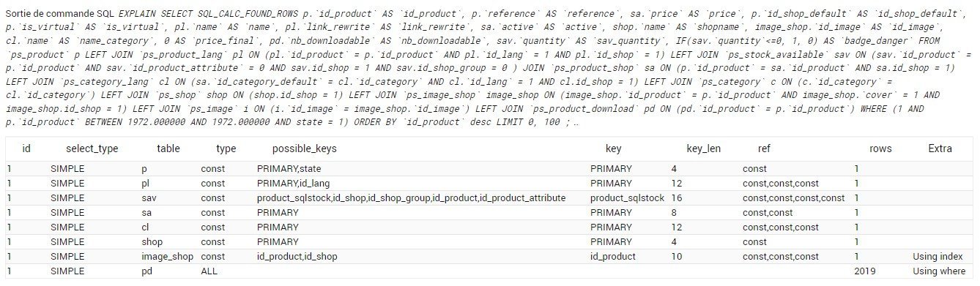Viewport: 980px width, 286px height.
Task: Select the row for table pd
Action: (x=490, y=271)
